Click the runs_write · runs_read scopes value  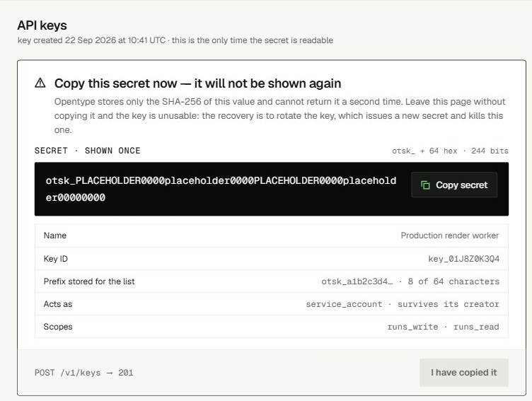pos(443,327)
